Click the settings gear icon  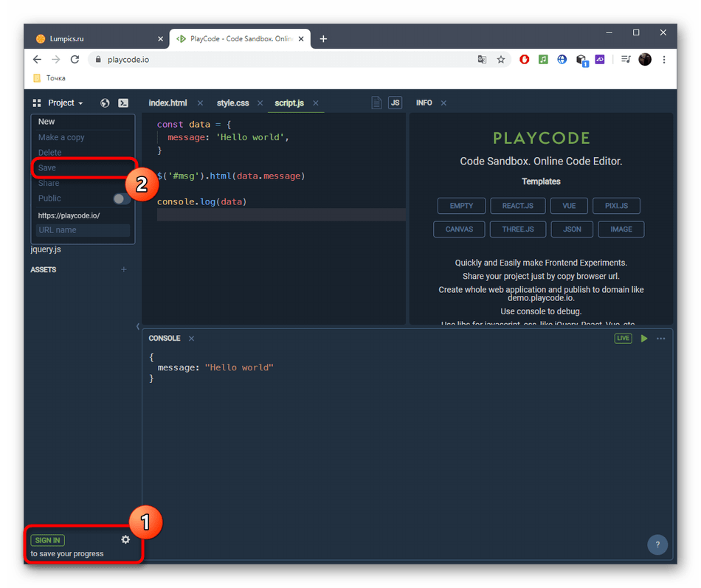coord(125,539)
